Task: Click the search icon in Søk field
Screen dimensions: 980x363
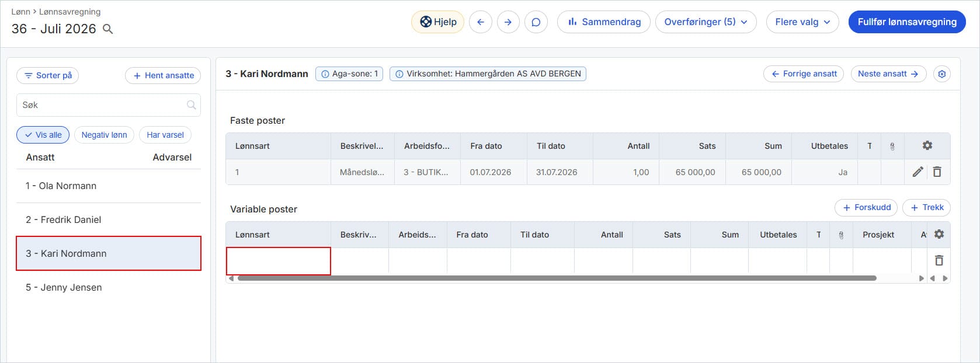Action: [x=191, y=105]
